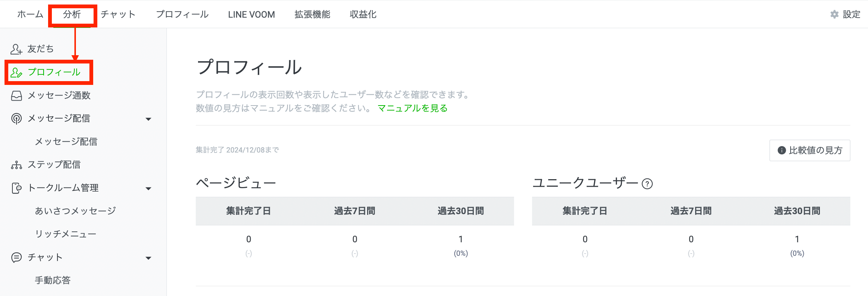868x296 pixels.
Task: Open the 拡張機能 tab
Action: tap(312, 14)
